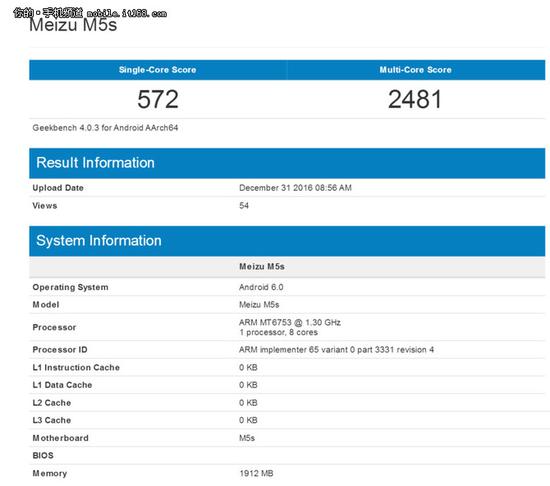
Task: Click the Model row label
Action: point(46,305)
